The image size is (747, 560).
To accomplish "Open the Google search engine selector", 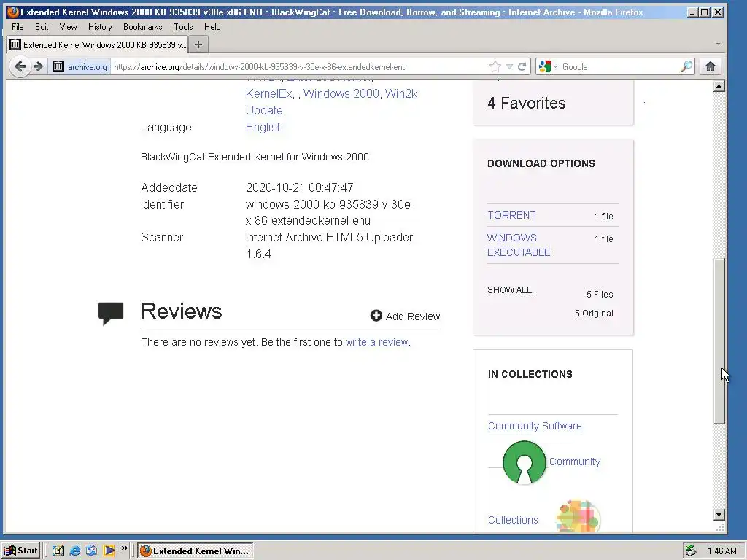I will click(547, 66).
